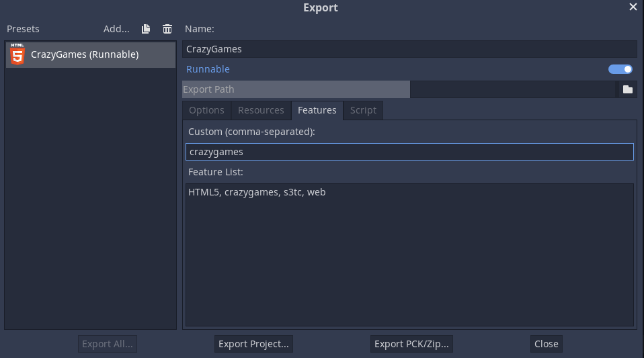Screen dimensions: 644x358
Task: Open the Add... preset dropdown
Action: [116, 29]
